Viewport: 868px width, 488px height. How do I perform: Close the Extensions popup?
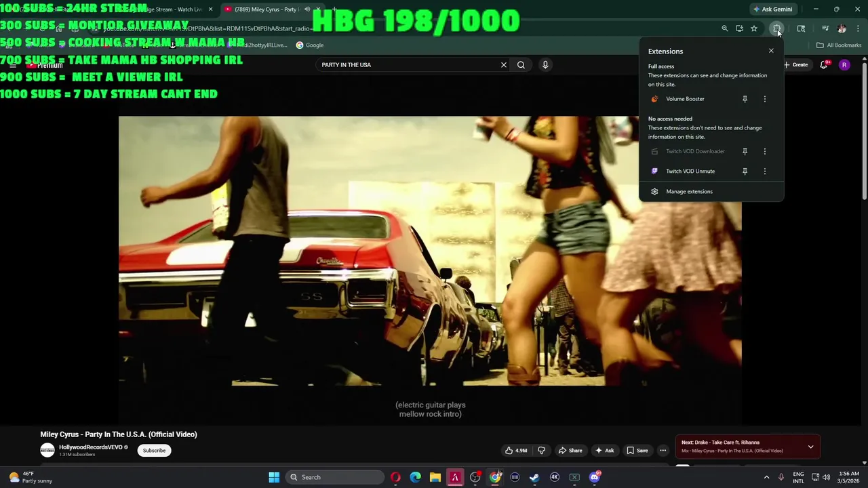(x=771, y=51)
